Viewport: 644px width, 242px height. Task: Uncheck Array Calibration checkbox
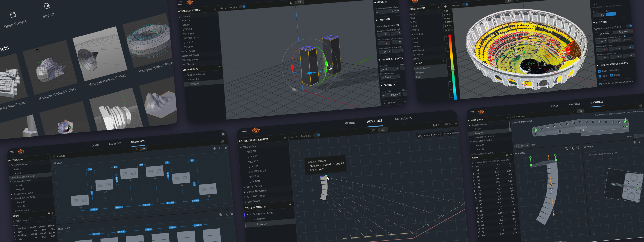point(599,71)
